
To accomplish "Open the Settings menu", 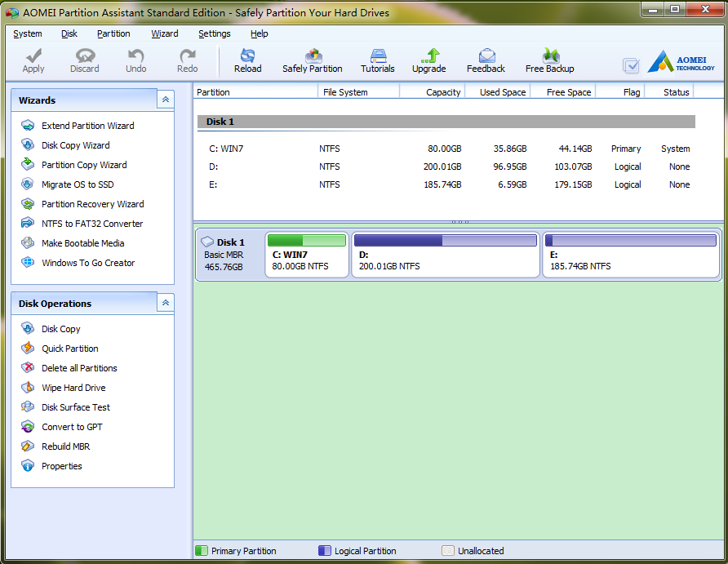I will click(x=214, y=33).
